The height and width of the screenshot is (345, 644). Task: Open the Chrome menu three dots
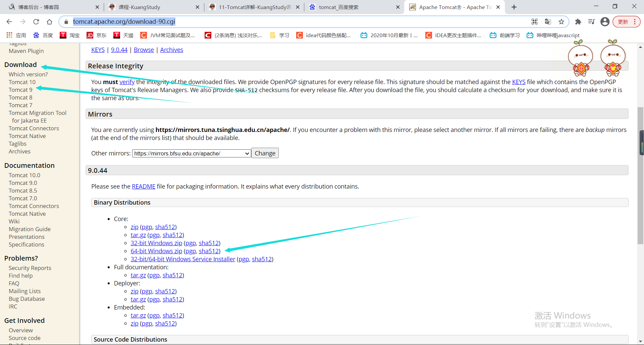[635, 22]
